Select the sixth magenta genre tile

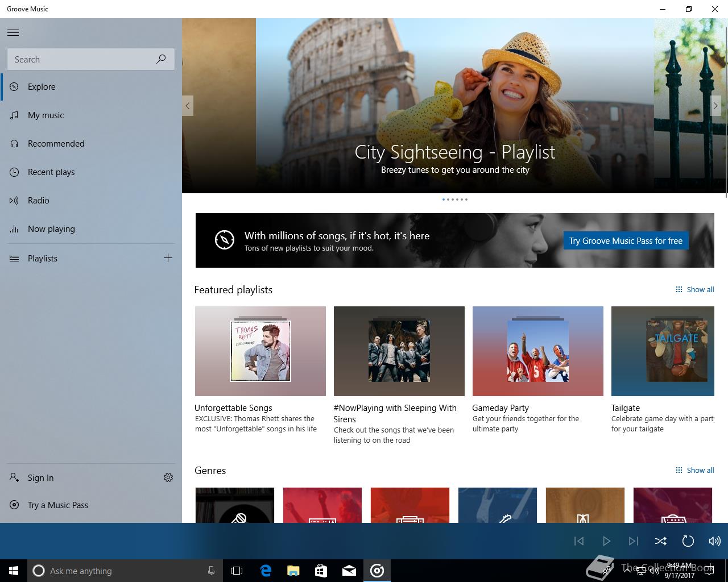point(673,505)
